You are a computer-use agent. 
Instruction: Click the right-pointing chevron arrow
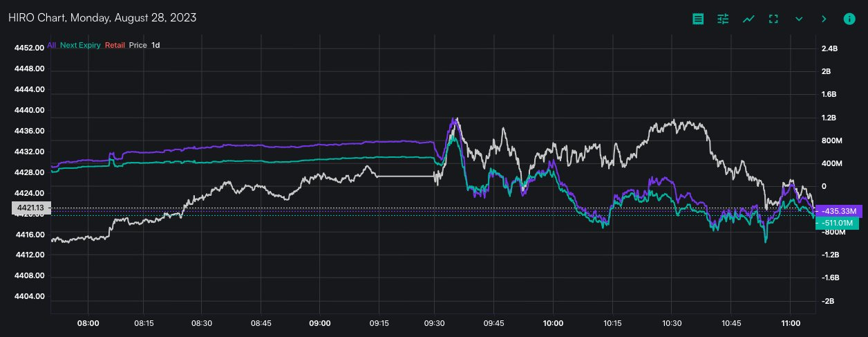pyautogui.click(x=824, y=19)
